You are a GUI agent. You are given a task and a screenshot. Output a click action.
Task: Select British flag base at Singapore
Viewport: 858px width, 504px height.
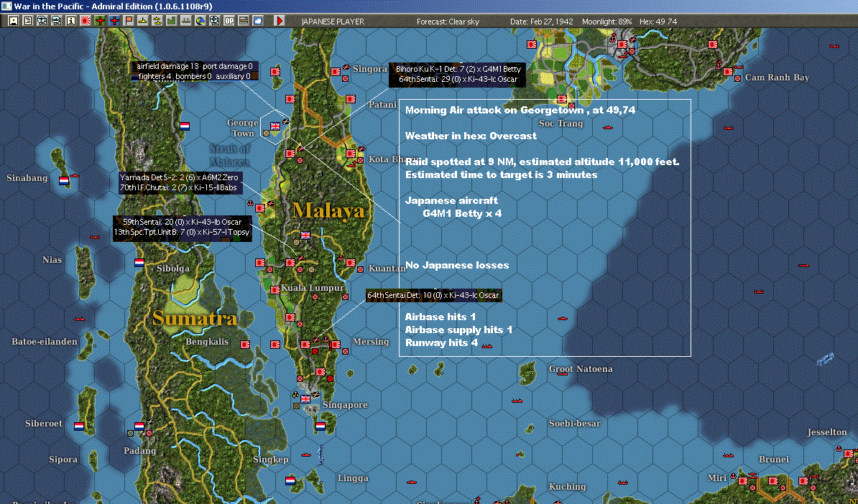[305, 398]
